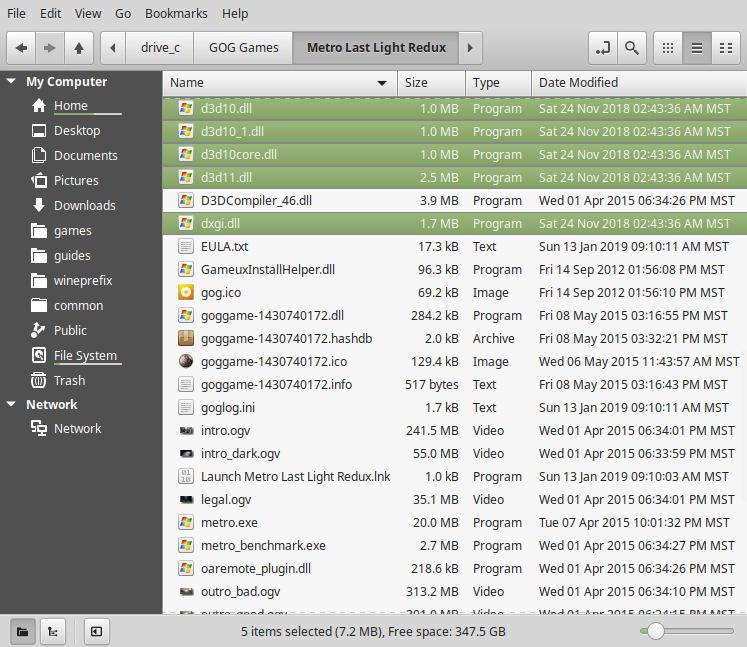The image size is (747, 647).
Task: Go up to the parent folder
Action: (79, 48)
